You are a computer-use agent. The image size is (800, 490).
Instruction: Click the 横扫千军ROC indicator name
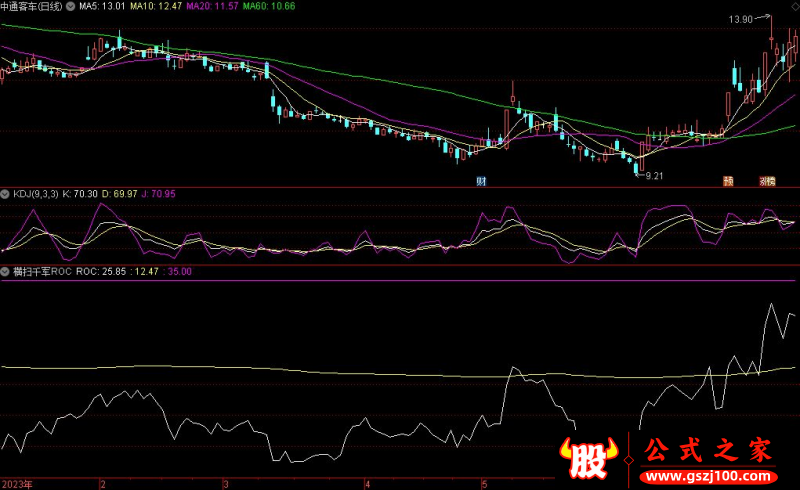tap(41, 270)
